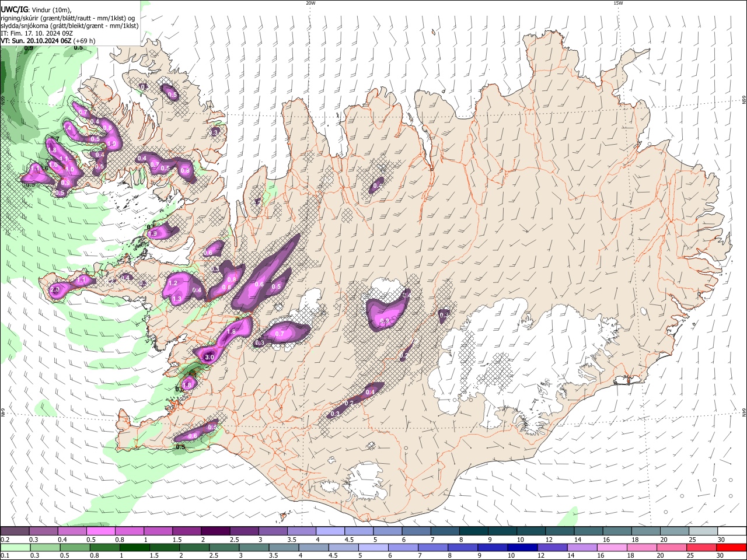Screen dimensions: 747x560
Task: Click the periwinkle 6 swatch in lower legend row
Action: pos(403,547)
